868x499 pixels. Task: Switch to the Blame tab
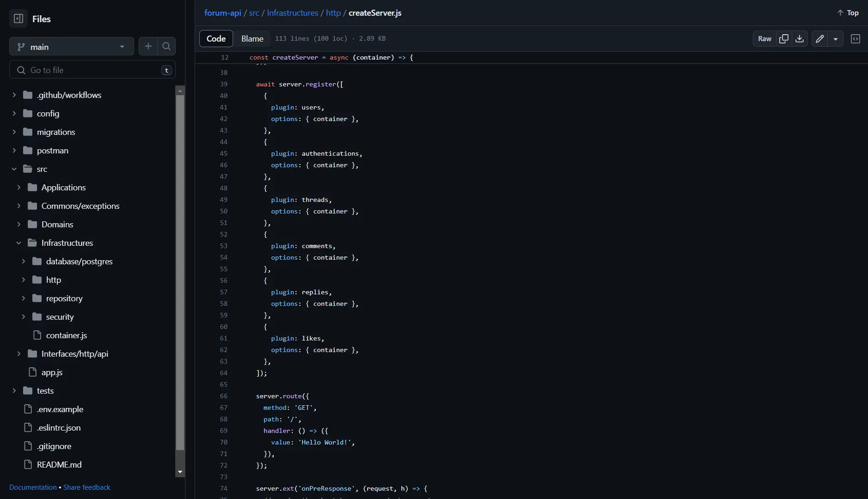pos(252,39)
